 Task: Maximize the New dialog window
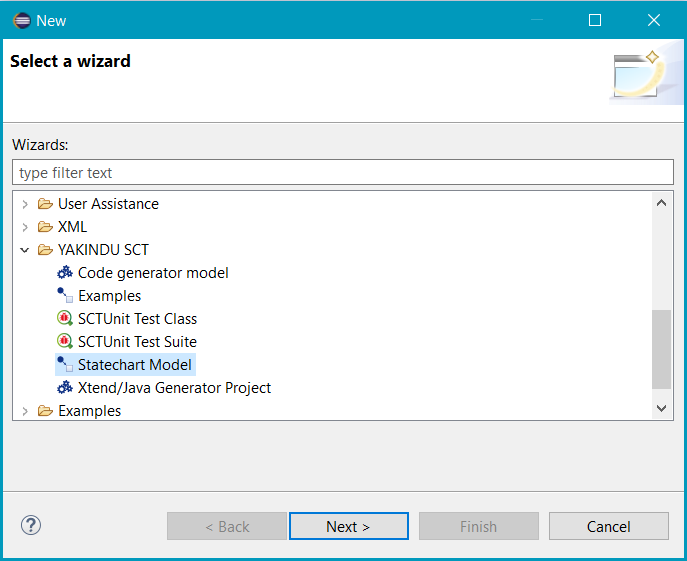[595, 20]
